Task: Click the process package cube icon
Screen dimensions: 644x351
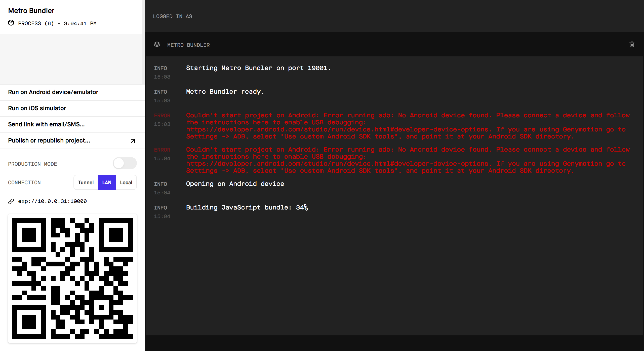Action: (x=11, y=23)
